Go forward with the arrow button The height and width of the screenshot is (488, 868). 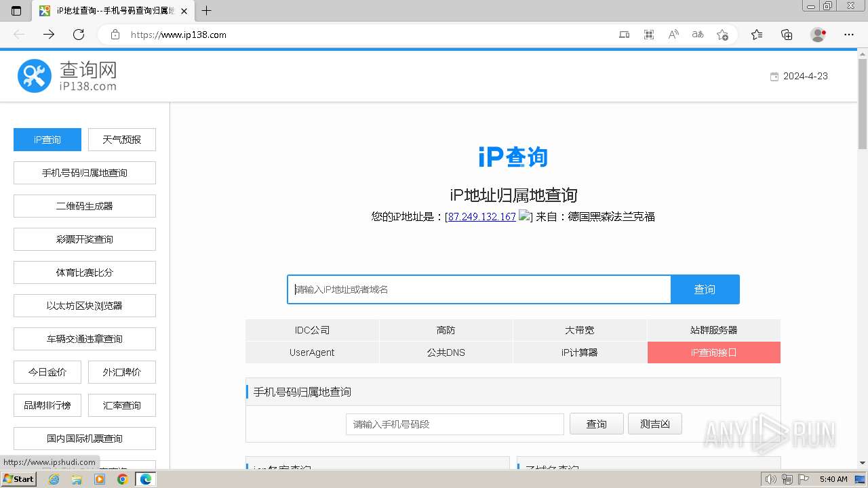(x=49, y=35)
